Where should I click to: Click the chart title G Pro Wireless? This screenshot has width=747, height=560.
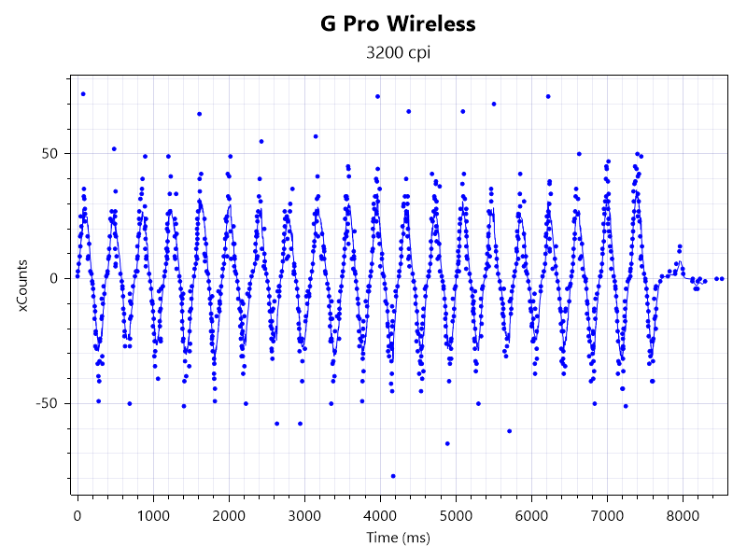click(x=398, y=23)
